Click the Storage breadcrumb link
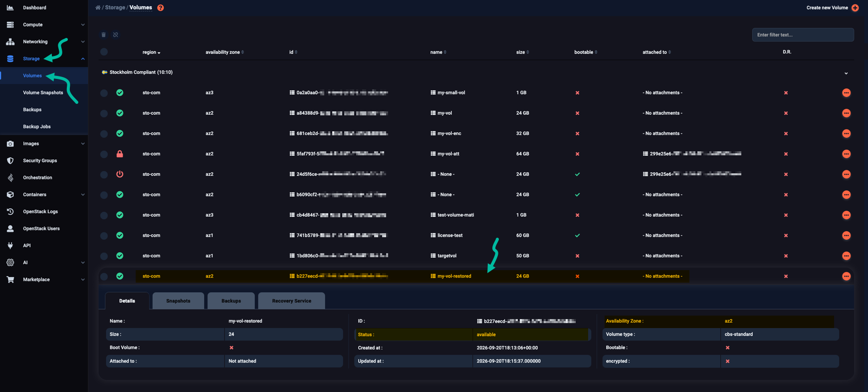The image size is (868, 392). [x=115, y=7]
